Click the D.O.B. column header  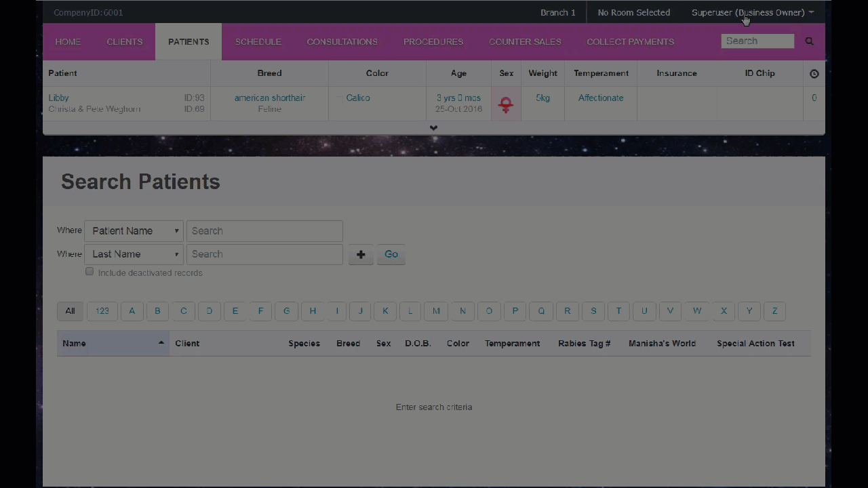418,344
